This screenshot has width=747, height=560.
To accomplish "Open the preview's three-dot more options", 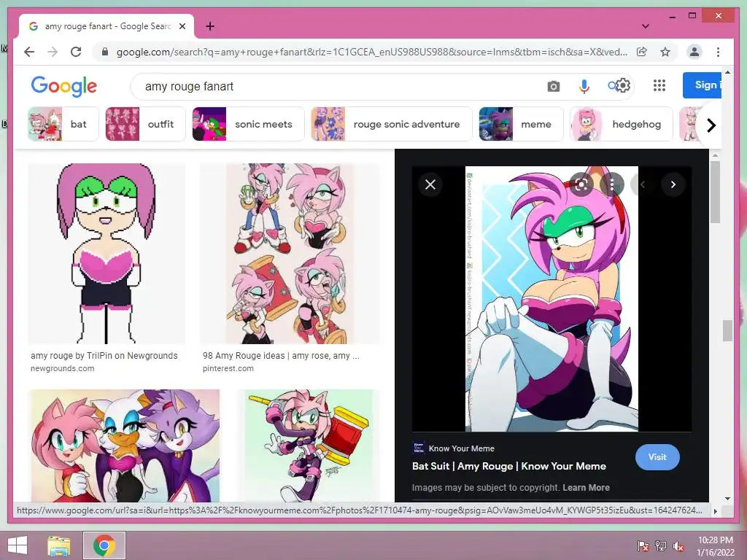I will tap(612, 184).
